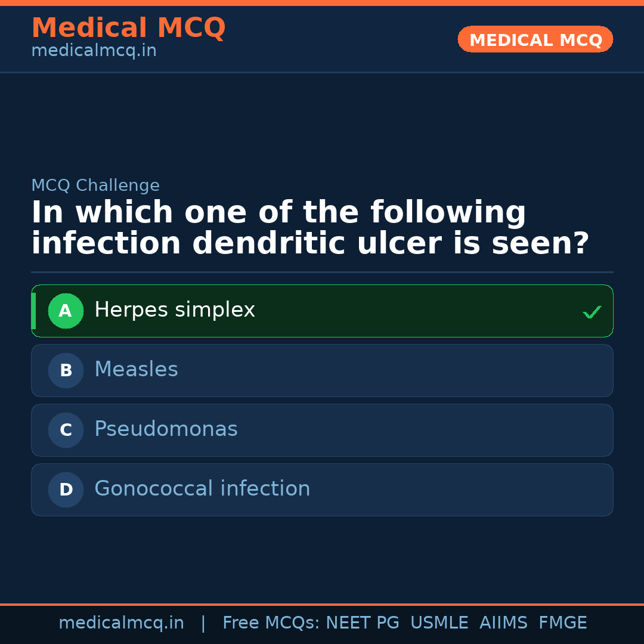Click the dendritic ulcer question text
This screenshot has height=644, width=644.
[310, 228]
